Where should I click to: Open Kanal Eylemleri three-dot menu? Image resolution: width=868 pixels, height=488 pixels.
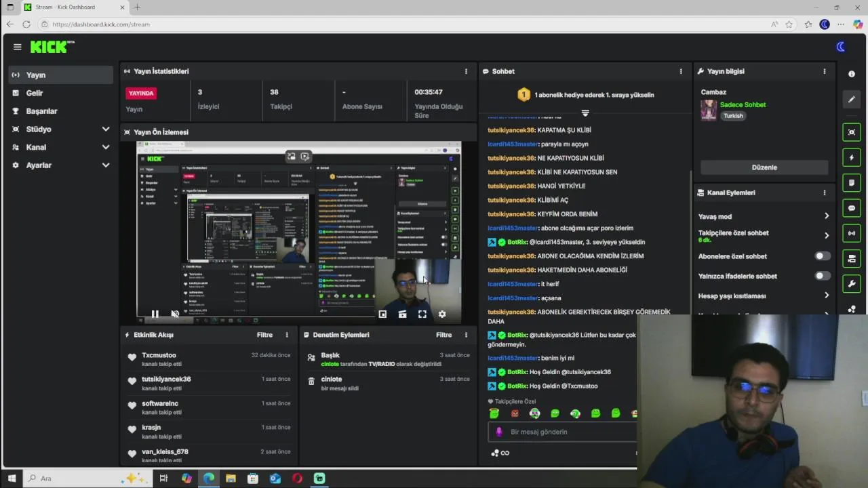point(825,192)
